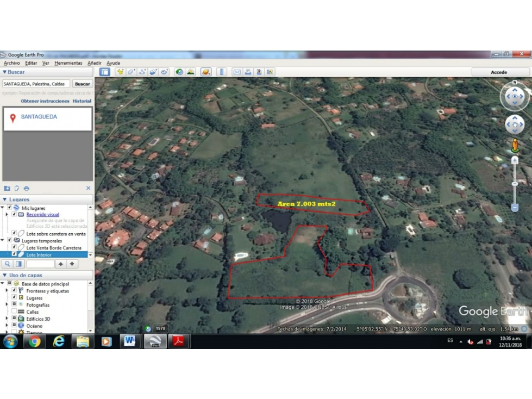Image resolution: width=532 pixels, height=399 pixels.
Task: Open the Ayuda menu
Action: click(x=114, y=63)
